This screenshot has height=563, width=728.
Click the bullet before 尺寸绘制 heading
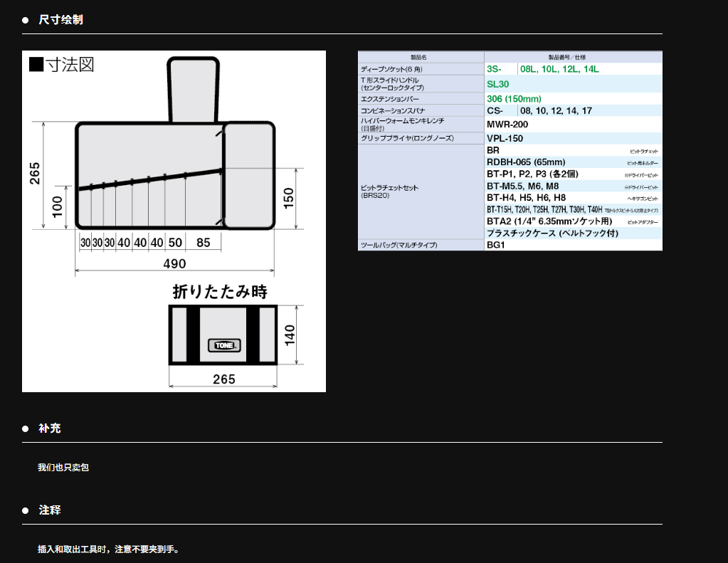click(26, 20)
